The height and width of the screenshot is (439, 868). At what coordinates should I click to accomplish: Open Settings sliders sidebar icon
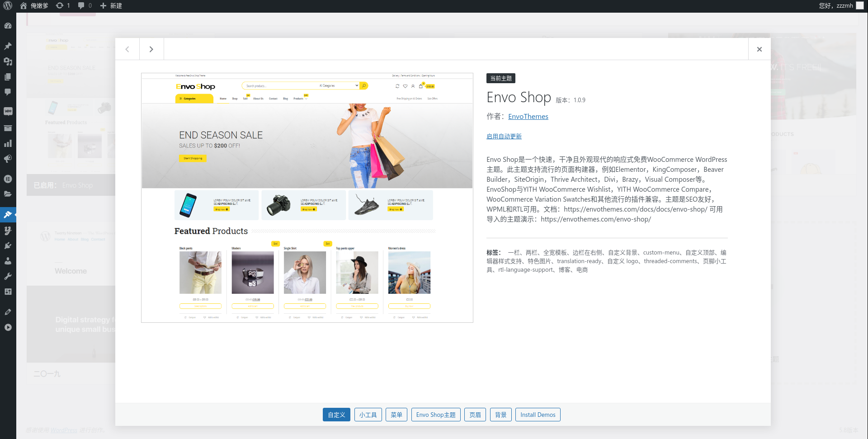pyautogui.click(x=8, y=292)
